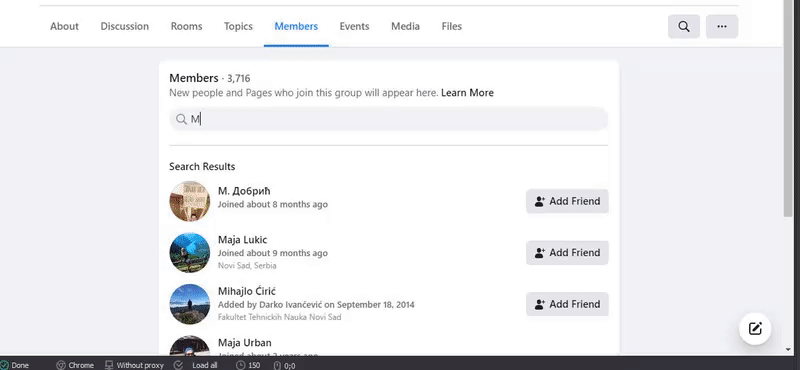Open Maja Urban's profile name link
The image size is (800, 370).
244,342
